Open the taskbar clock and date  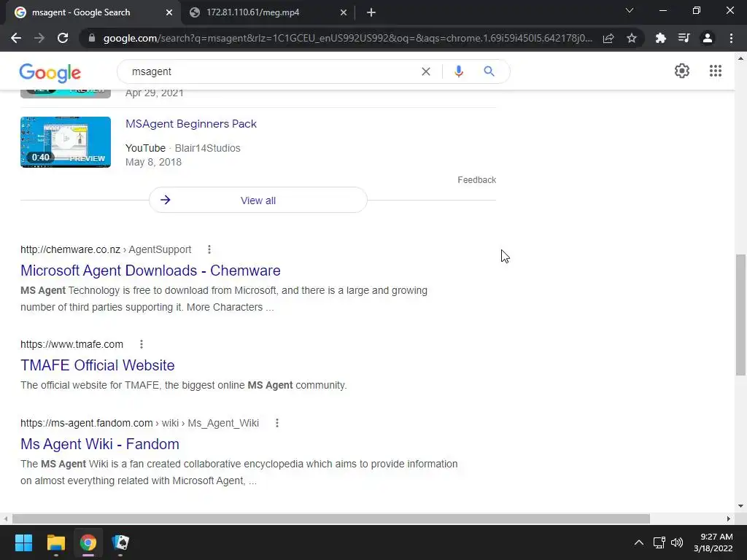[713, 542]
